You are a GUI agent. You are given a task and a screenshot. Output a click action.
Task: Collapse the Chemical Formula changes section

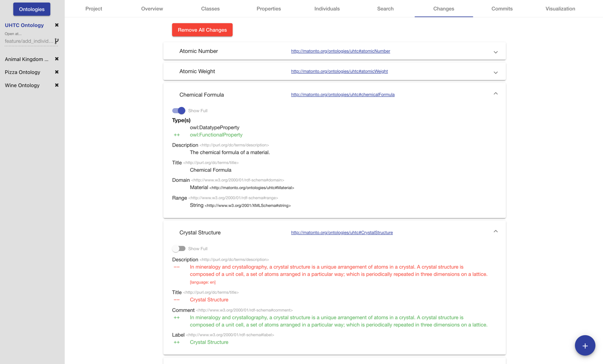[495, 93]
